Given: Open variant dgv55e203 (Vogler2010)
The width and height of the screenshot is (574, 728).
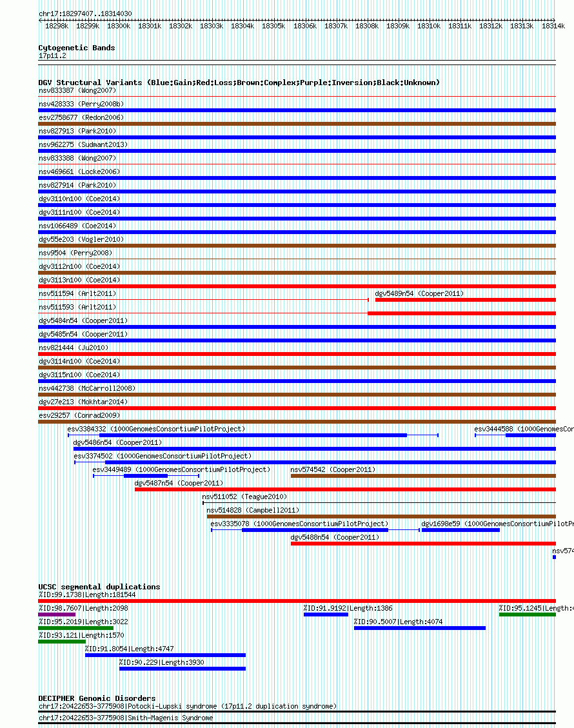Looking at the screenshot, I should [x=81, y=239].
